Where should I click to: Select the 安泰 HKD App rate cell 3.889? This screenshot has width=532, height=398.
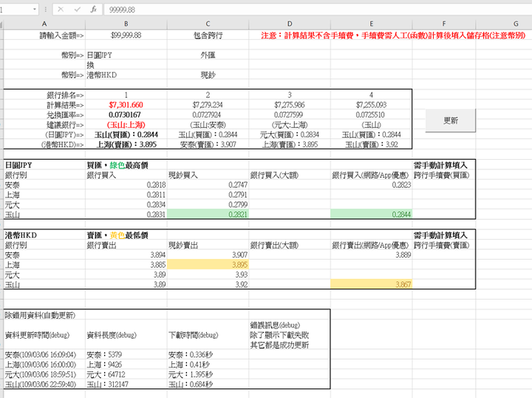(371, 254)
